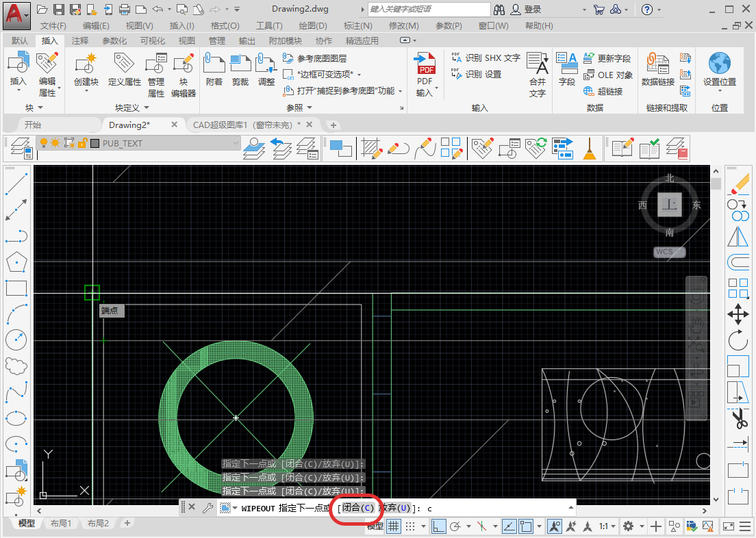This screenshot has width=756, height=538.
Task: Select the Revision Cloud tool
Action: click(16, 366)
